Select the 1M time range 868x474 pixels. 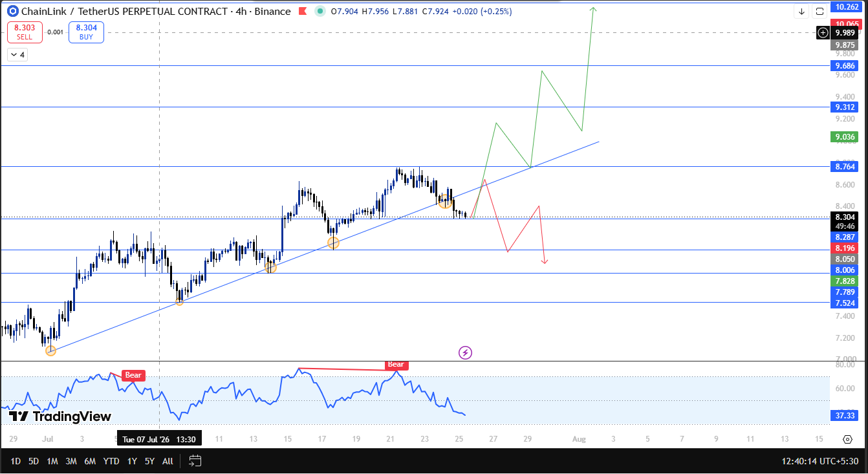(x=52, y=461)
